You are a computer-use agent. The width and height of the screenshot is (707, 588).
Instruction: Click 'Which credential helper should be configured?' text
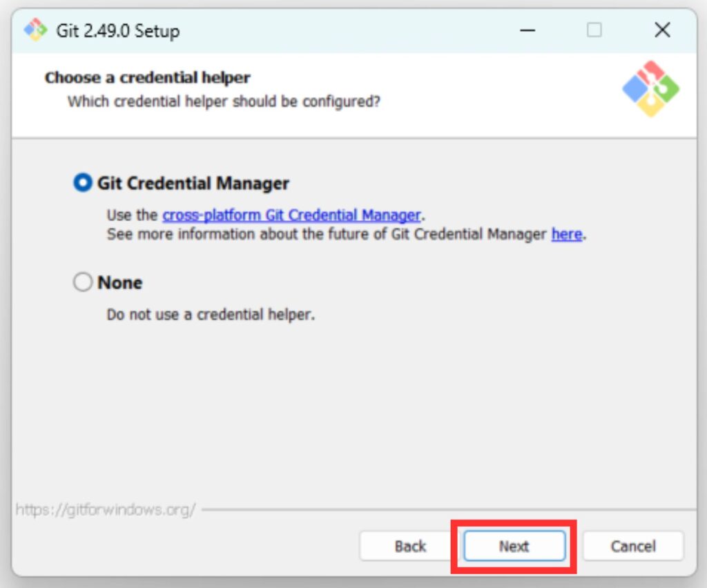pyautogui.click(x=224, y=101)
